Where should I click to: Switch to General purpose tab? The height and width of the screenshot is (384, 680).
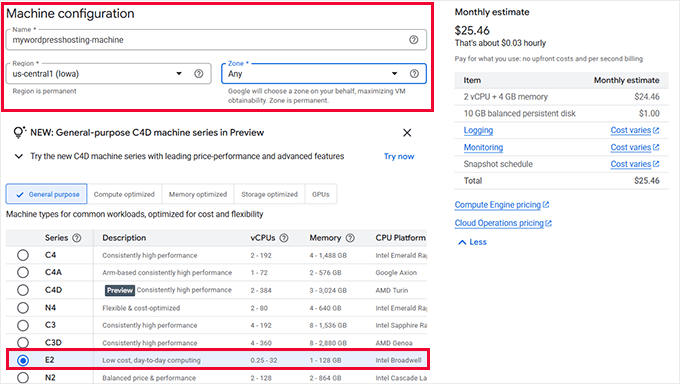(x=46, y=194)
